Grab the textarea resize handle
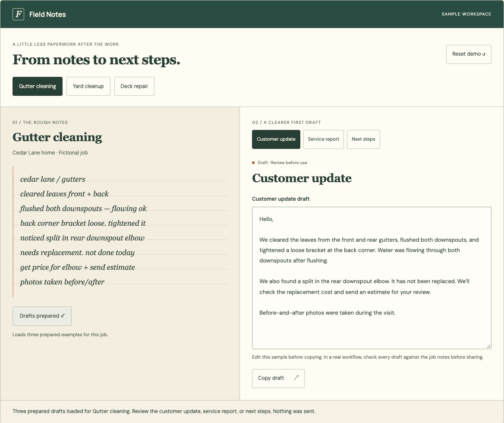 (488, 346)
